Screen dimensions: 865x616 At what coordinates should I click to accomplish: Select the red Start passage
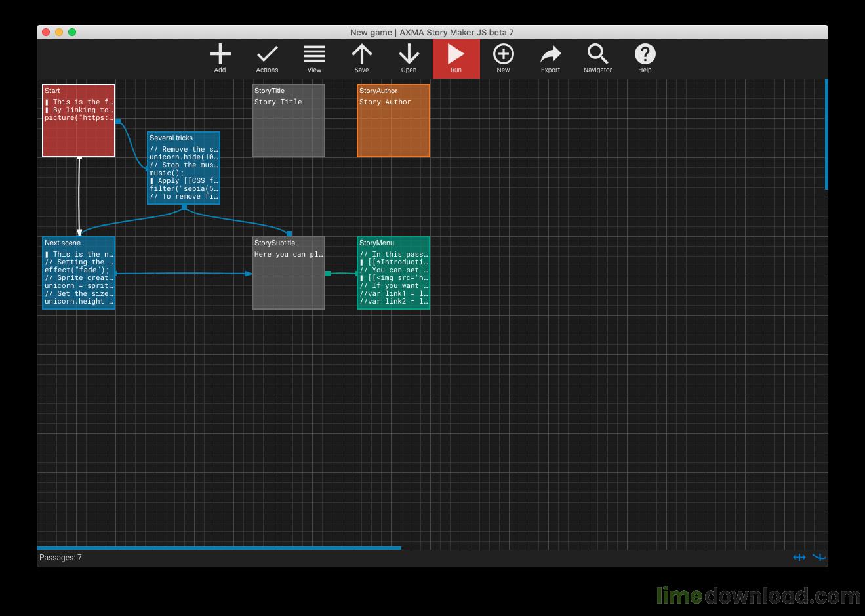click(79, 121)
